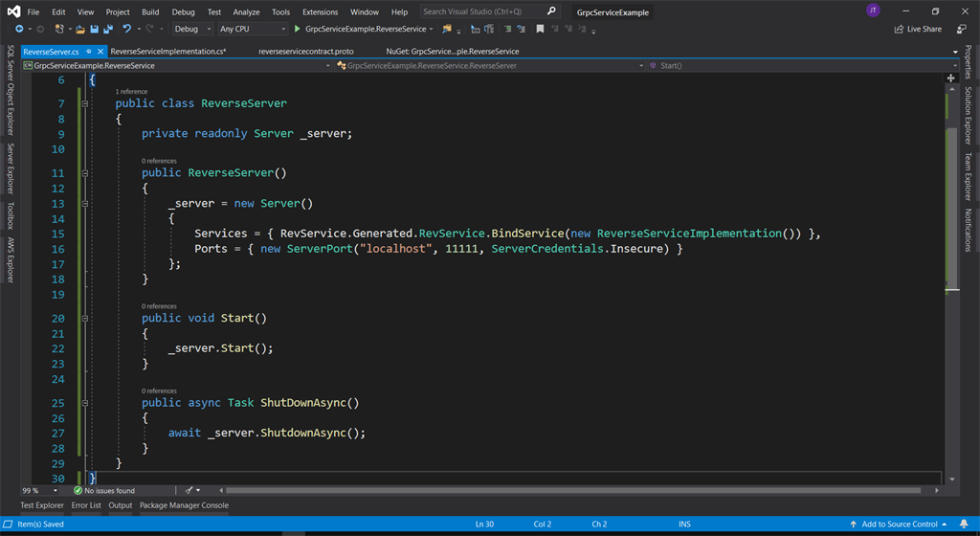980x536 pixels.
Task: Click the notifications bell in status bar
Action: [x=965, y=525]
